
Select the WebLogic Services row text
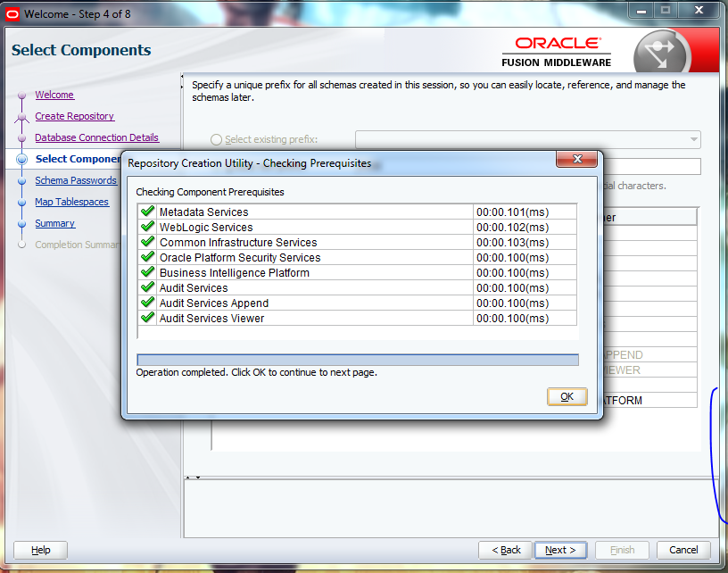click(206, 228)
